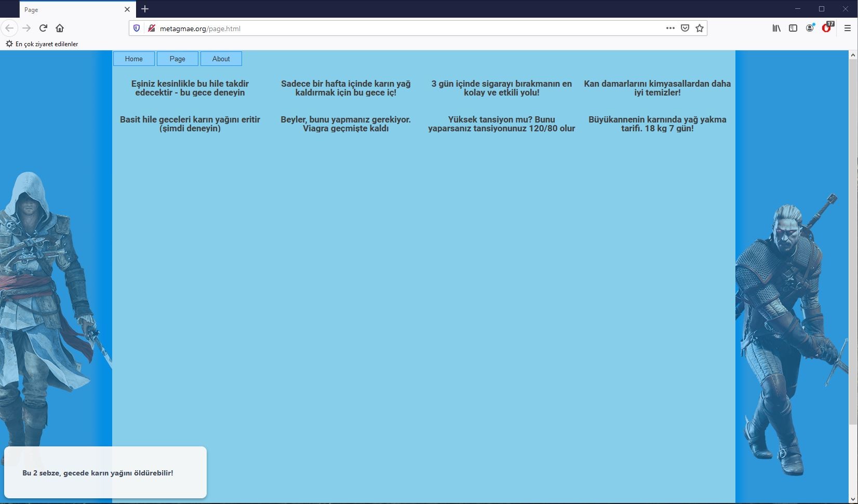Image resolution: width=858 pixels, height=504 pixels.
Task: Open the red extension icon with badge
Action: click(x=827, y=28)
